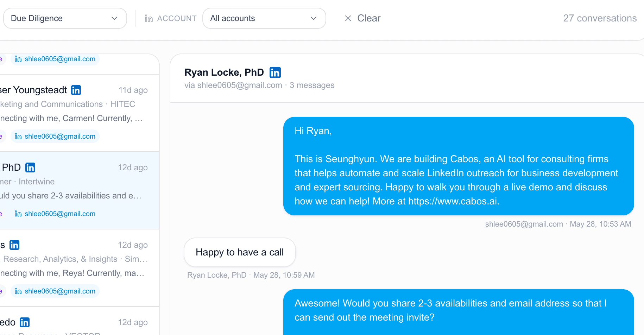
Task: Click the '12d ago' label on Intertwine row
Action: coord(133,167)
